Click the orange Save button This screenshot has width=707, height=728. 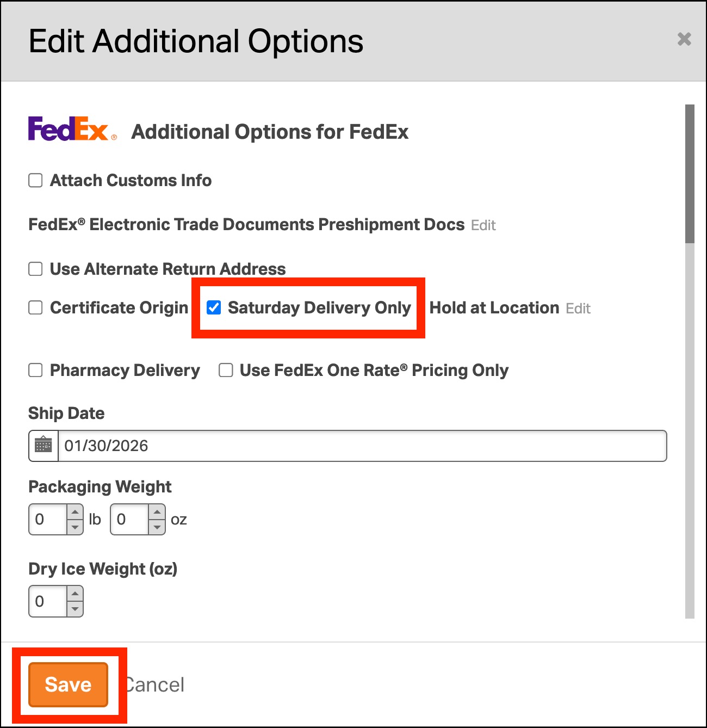[x=68, y=684]
